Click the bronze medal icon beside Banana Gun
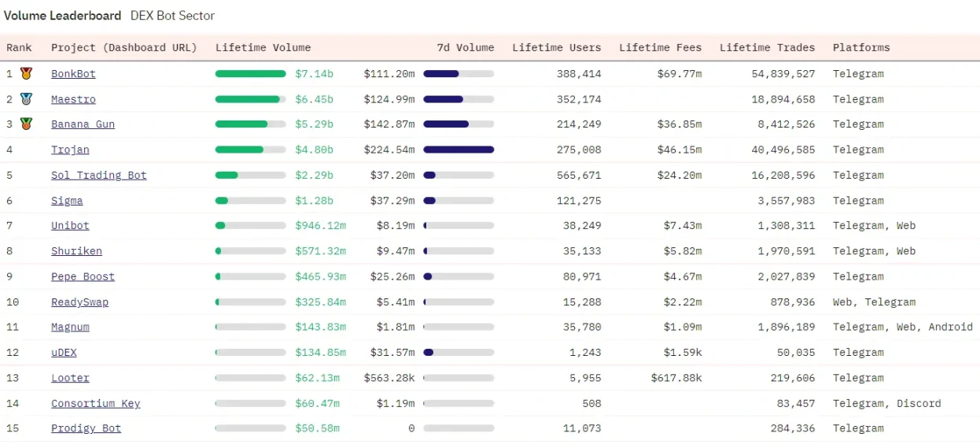 26,124
